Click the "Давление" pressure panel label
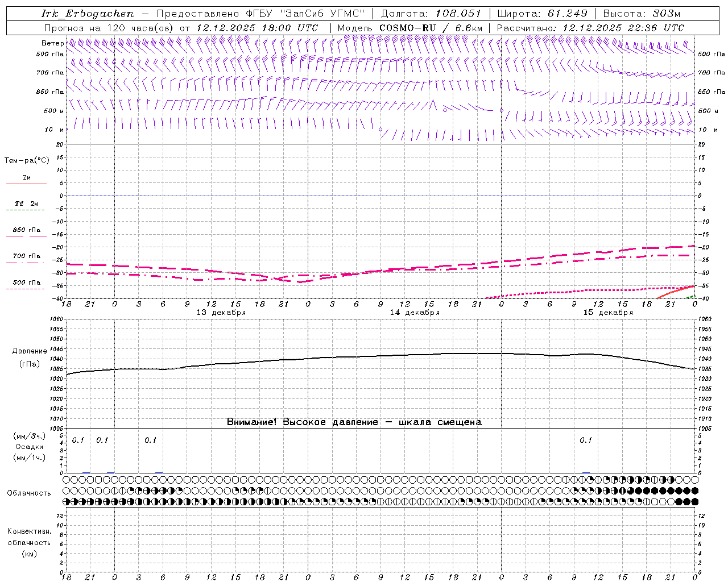The width and height of the screenshot is (728, 582). (30, 351)
